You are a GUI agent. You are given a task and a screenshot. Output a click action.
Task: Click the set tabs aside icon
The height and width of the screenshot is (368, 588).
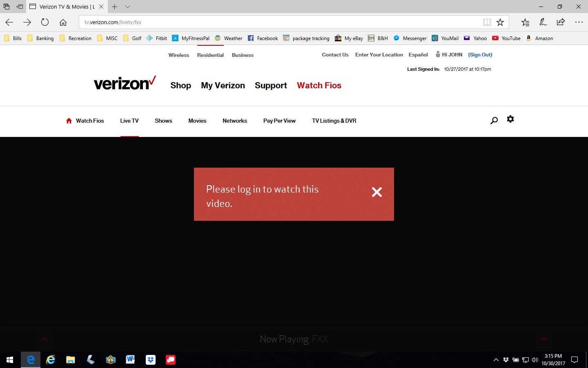point(20,7)
